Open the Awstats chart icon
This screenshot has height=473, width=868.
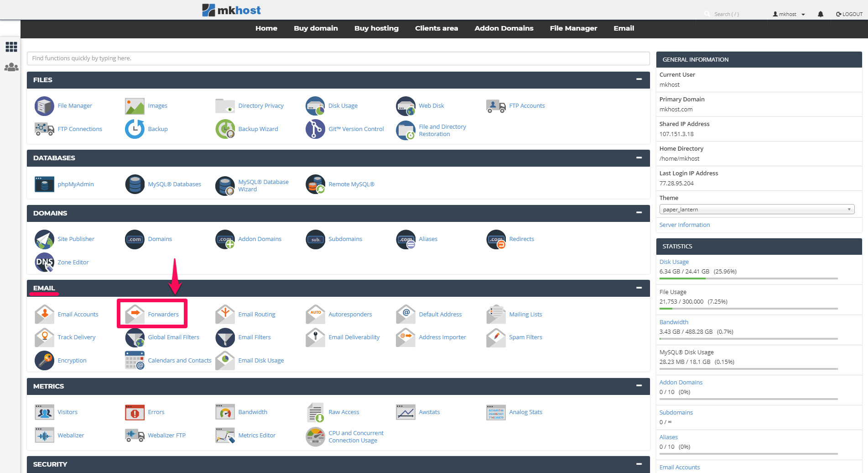click(x=405, y=412)
